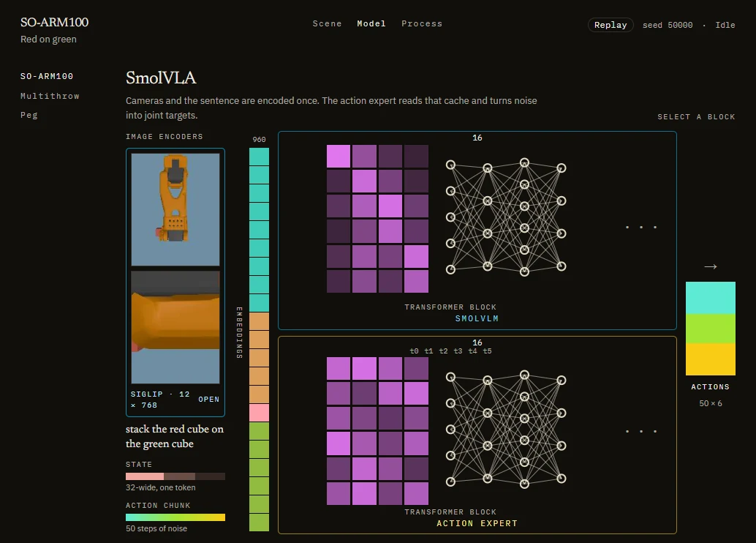Click the 'SIGLIP · 12 × 768' label
This screenshot has width=756, height=543.
click(160, 400)
